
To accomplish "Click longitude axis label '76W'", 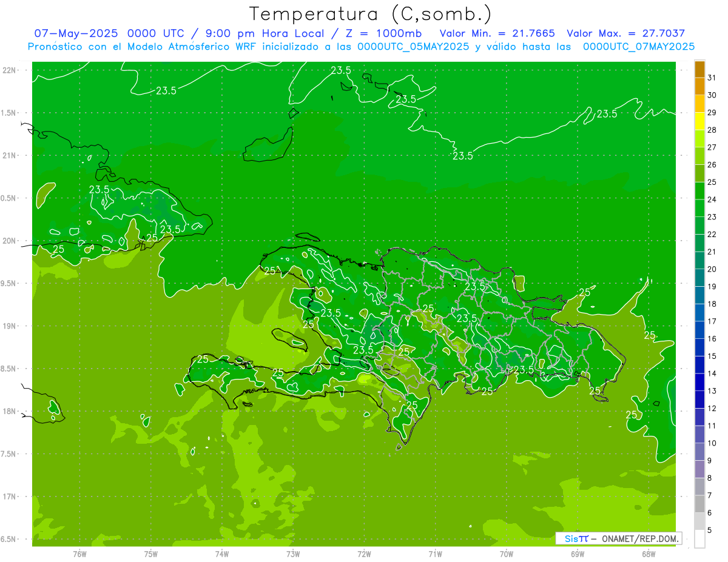I will pyautogui.click(x=79, y=554).
